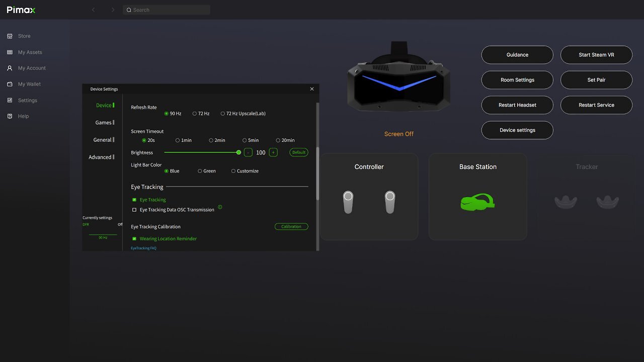Set screen timeout to 20min
Screen dimensions: 644x362
coord(285,140)
